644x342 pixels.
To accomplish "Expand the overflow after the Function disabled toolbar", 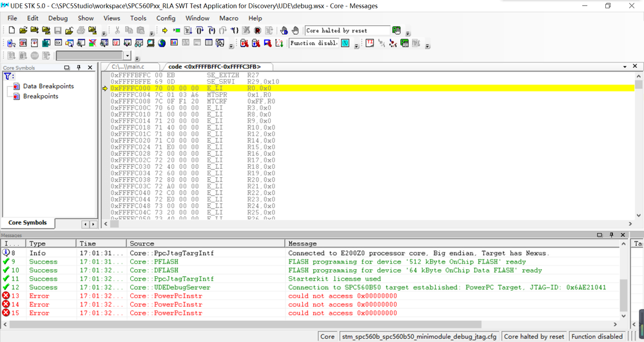I will [356, 46].
